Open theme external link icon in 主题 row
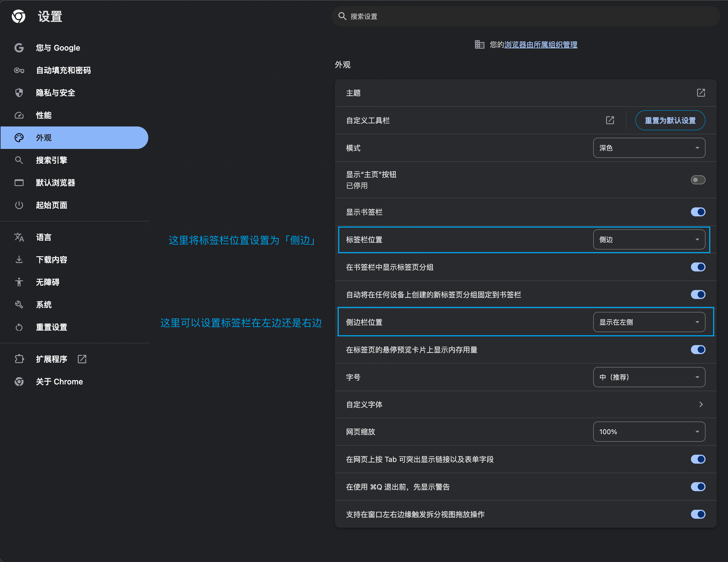 click(701, 93)
